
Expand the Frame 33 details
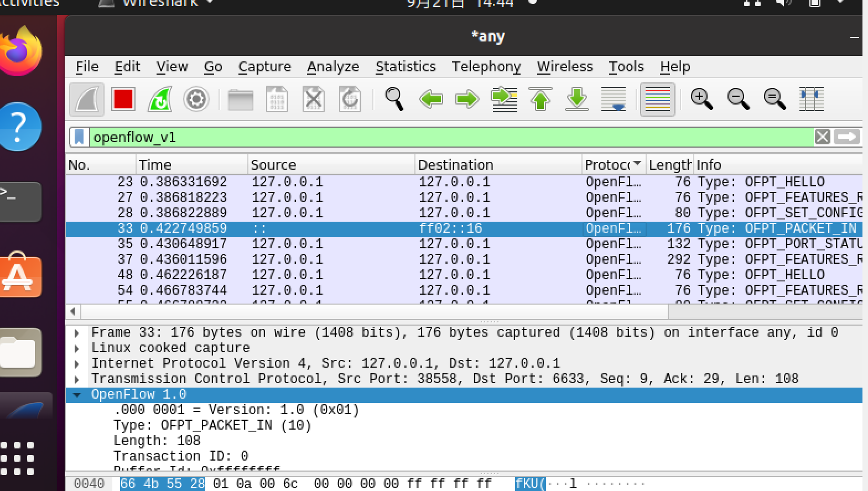(77, 333)
